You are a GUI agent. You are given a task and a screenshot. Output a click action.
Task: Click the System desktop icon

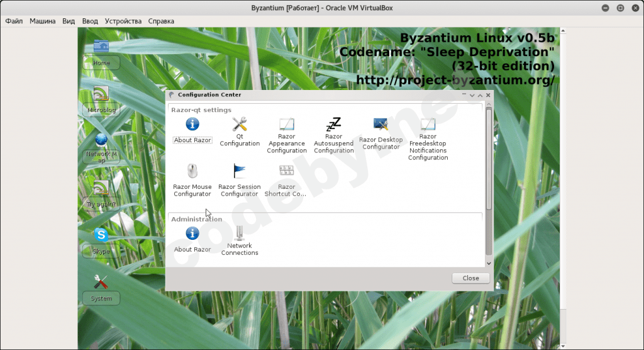[101, 290]
